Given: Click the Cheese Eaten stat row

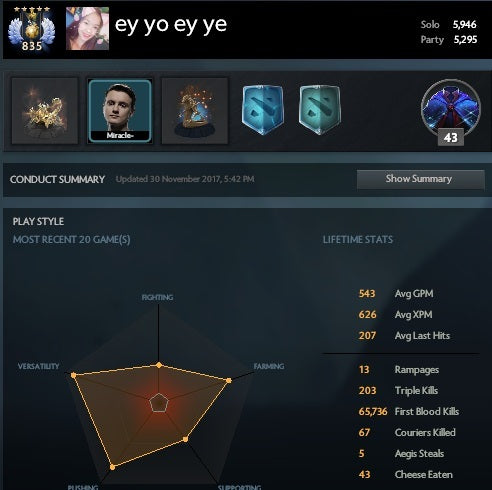Looking at the screenshot, I should tap(406, 474).
